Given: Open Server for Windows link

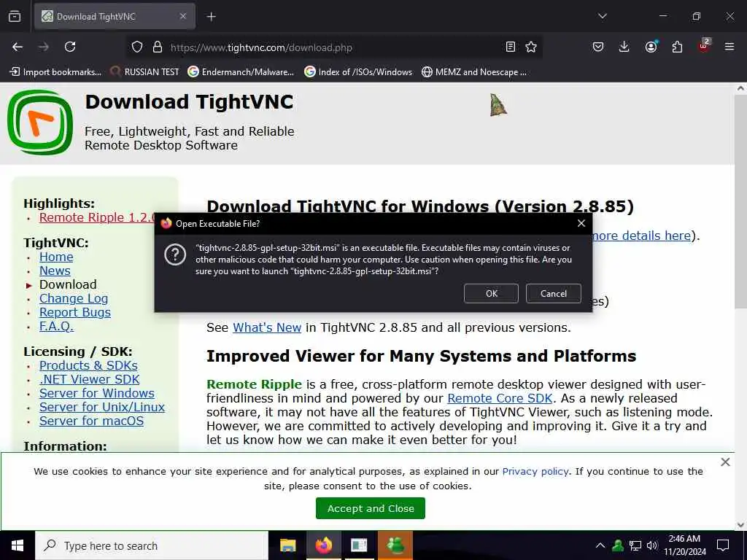Looking at the screenshot, I should (x=97, y=393).
